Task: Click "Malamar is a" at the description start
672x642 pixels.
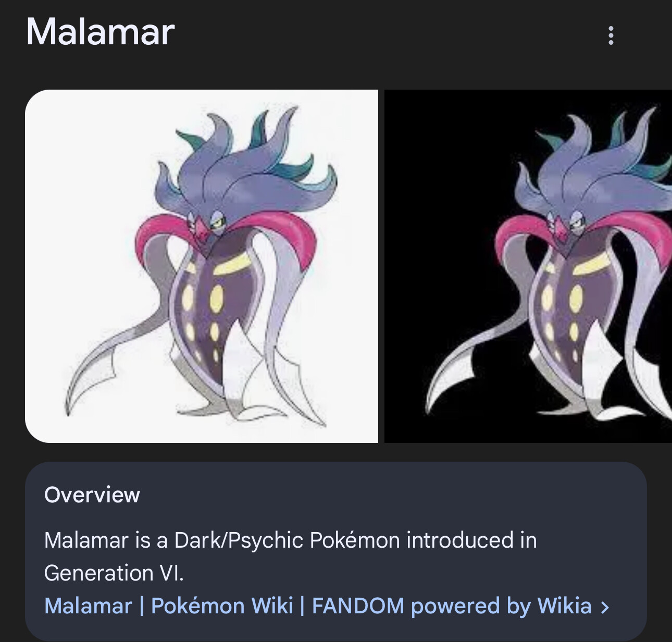Action: click(x=106, y=540)
